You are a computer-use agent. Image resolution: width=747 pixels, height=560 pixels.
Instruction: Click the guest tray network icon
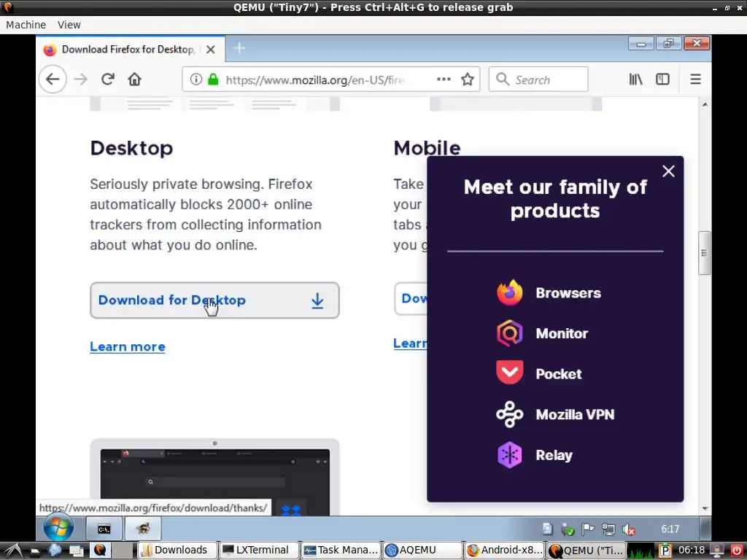[608, 529]
